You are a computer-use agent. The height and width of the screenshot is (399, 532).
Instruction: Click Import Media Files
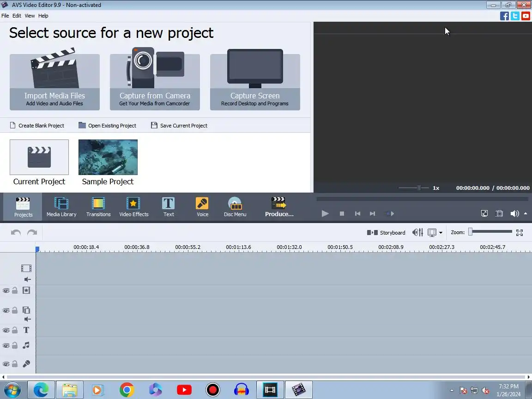54,82
